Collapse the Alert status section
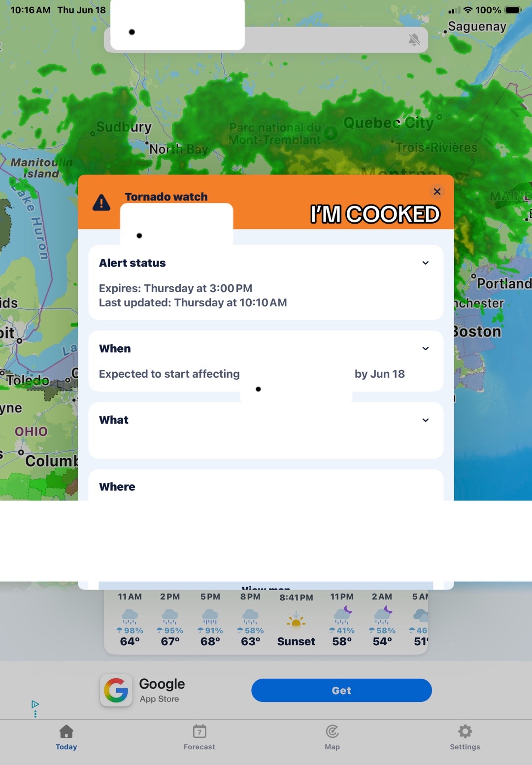 pyautogui.click(x=426, y=263)
